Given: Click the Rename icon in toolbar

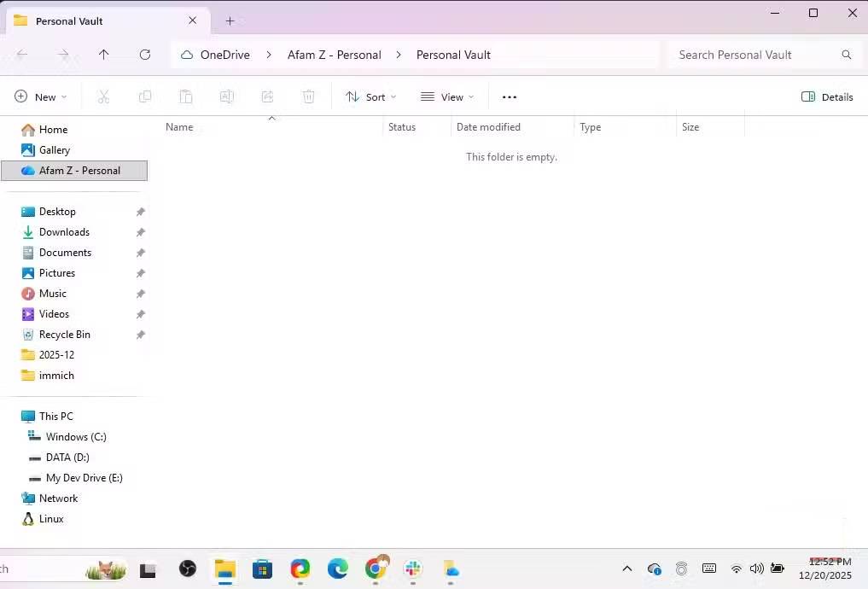Looking at the screenshot, I should coord(227,96).
